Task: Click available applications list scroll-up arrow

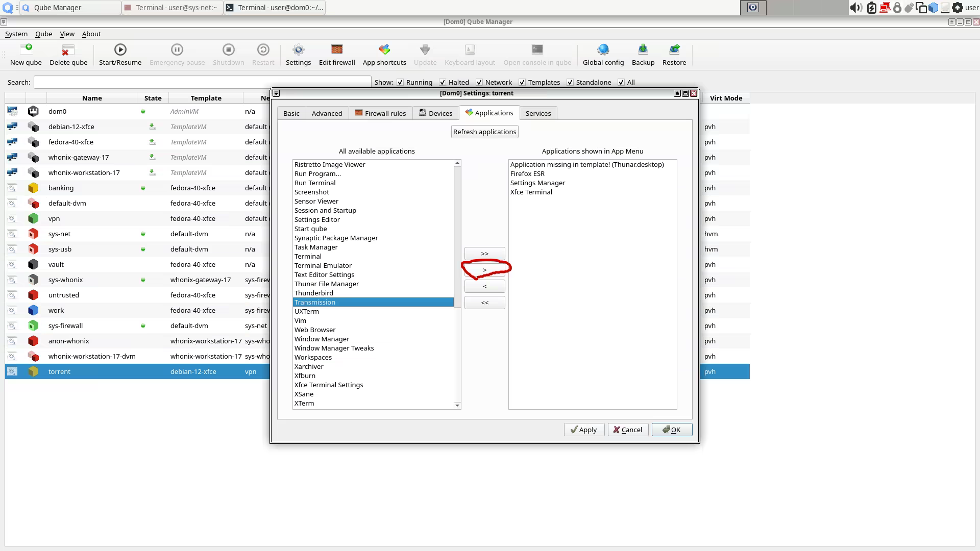Action: point(457,163)
